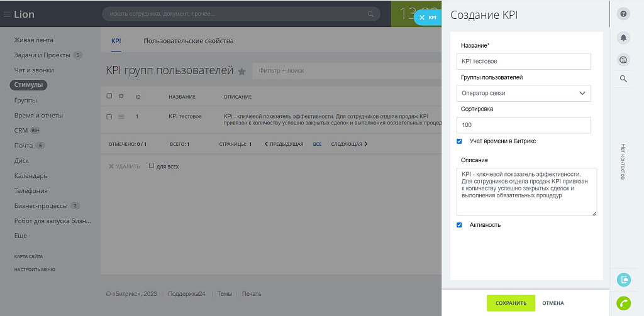Open row actions menu for KPI тестовое

pyautogui.click(x=121, y=117)
